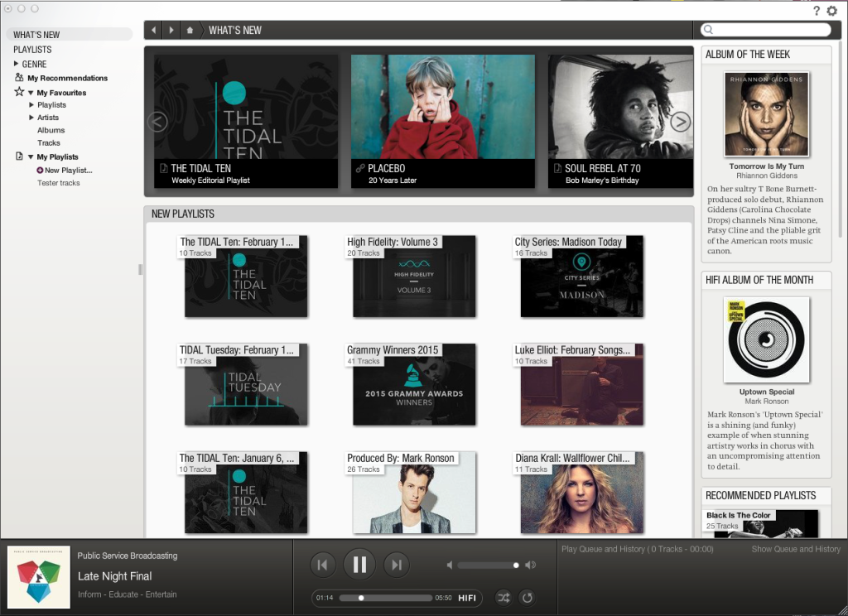The height and width of the screenshot is (616, 848).
Task: Click Show Queue and History
Action: pyautogui.click(x=795, y=549)
